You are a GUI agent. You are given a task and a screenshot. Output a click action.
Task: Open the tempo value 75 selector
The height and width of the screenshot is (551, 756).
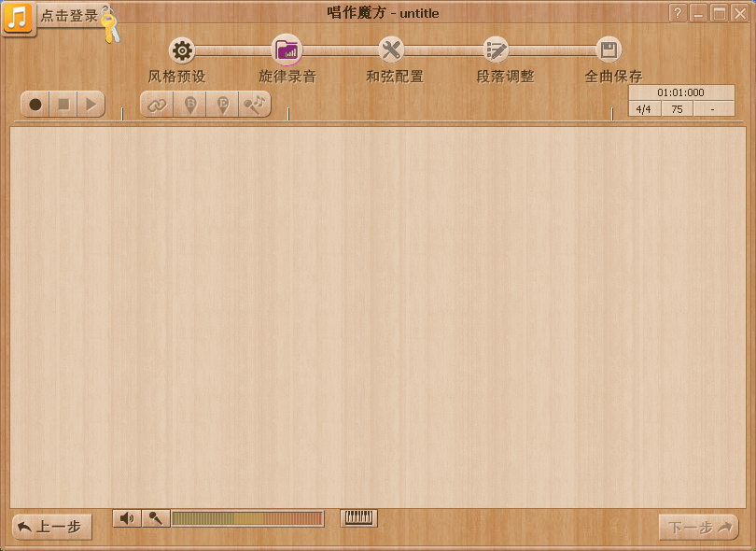(677, 108)
